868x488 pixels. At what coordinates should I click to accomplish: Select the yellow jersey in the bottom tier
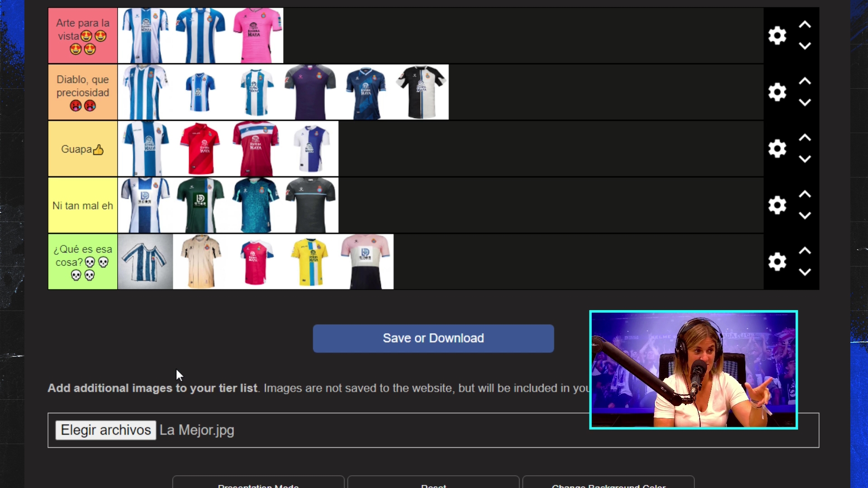pyautogui.click(x=311, y=262)
